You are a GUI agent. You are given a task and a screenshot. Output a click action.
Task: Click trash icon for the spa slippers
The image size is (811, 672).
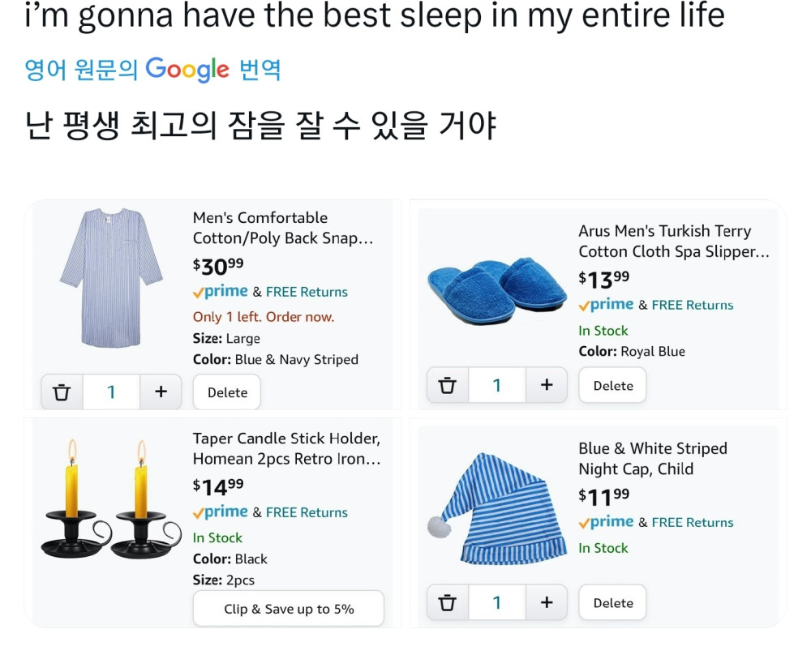(x=448, y=386)
